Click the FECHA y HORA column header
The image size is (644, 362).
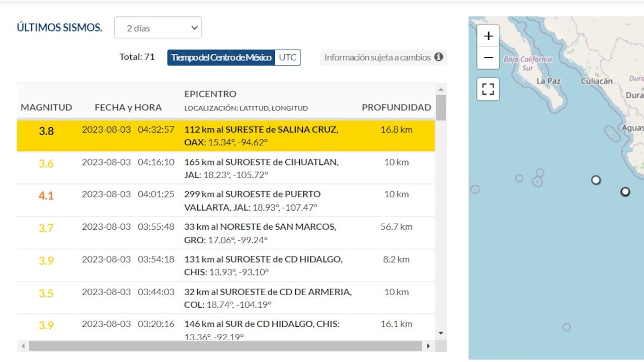[128, 107]
